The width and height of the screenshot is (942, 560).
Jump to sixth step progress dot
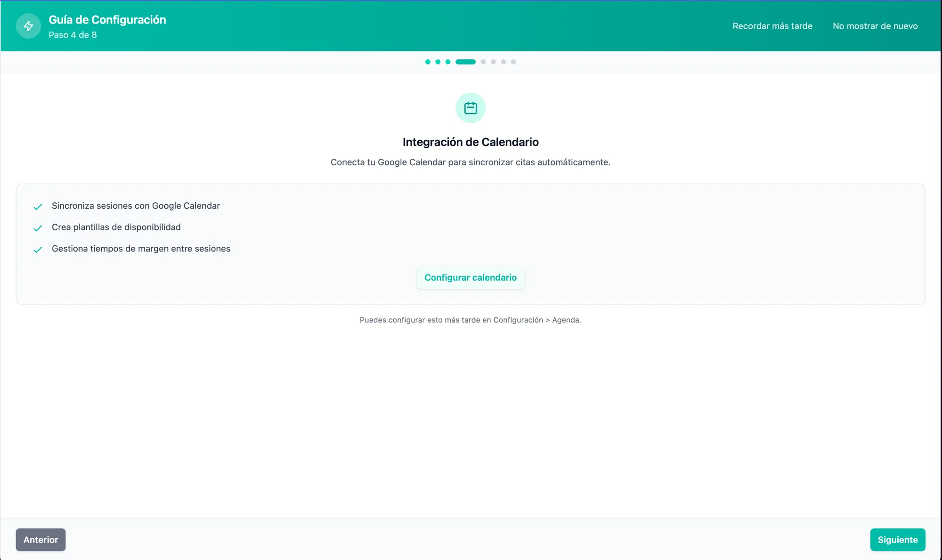pos(493,62)
